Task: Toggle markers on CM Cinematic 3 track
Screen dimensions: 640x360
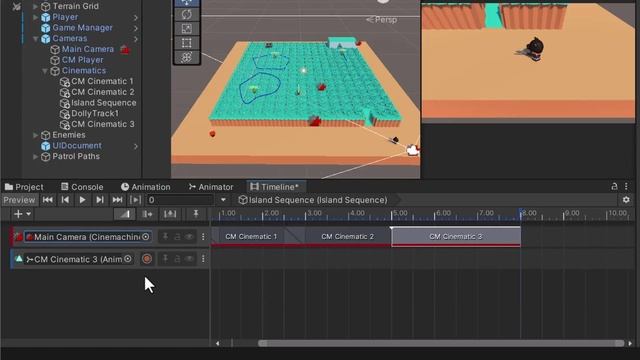Action: (x=165, y=259)
